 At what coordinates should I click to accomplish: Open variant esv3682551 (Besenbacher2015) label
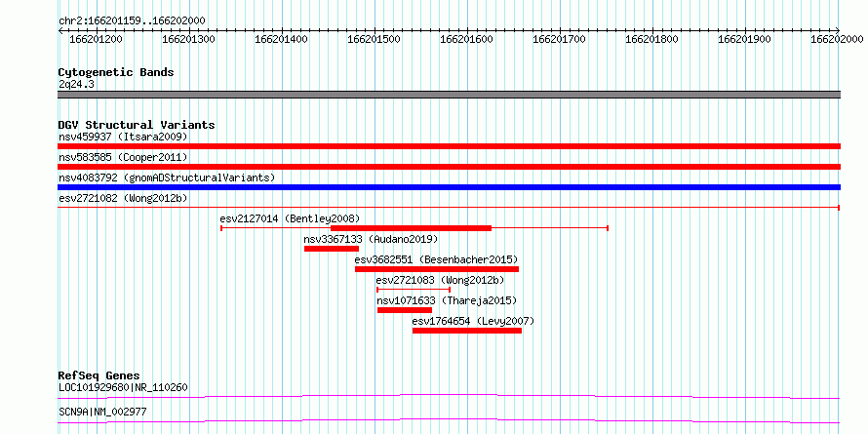[436, 259]
